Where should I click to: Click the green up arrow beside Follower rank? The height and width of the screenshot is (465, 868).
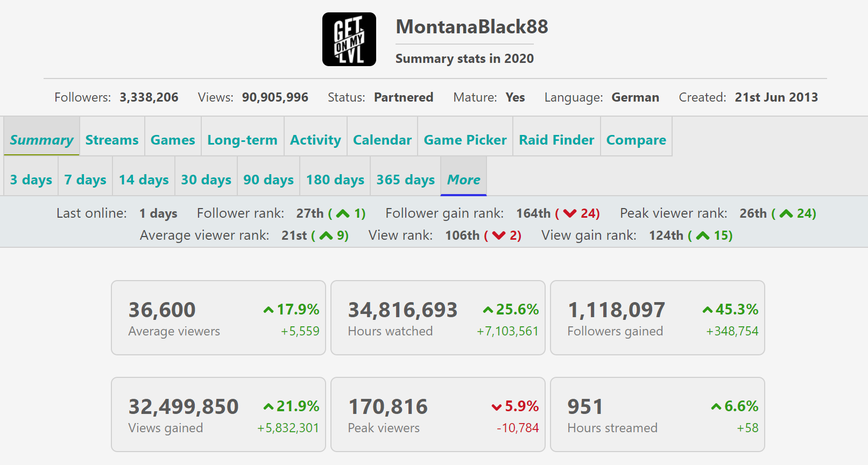(x=343, y=214)
